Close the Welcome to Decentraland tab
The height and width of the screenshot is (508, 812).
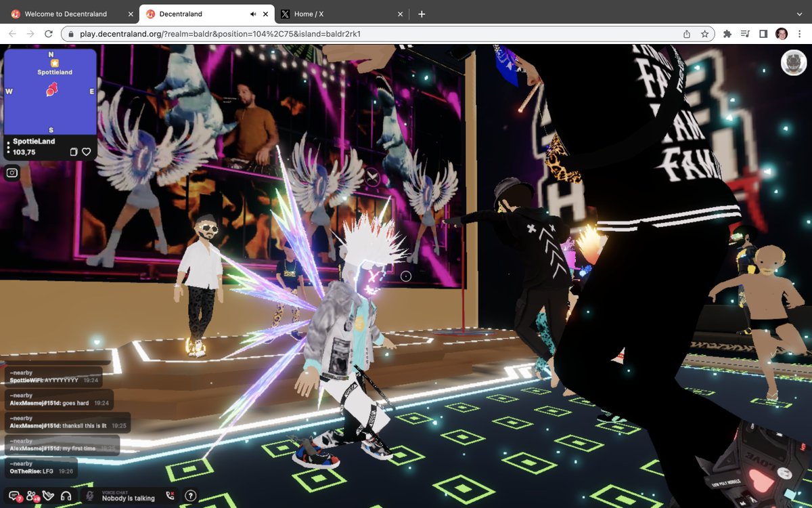(x=131, y=14)
